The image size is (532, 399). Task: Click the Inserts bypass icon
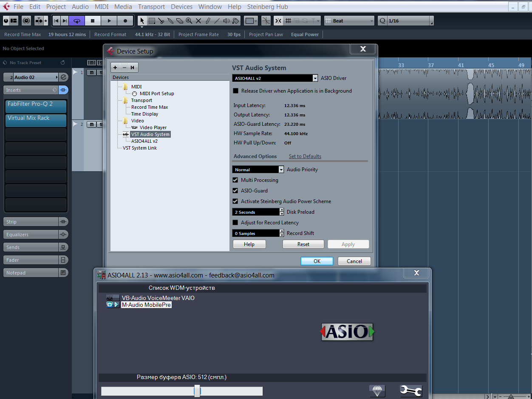63,90
